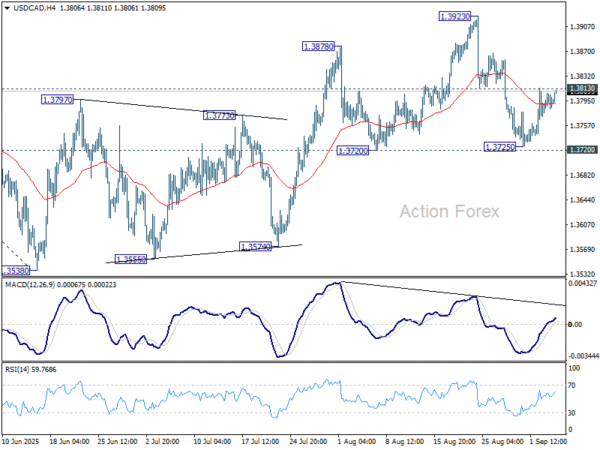Click the dropdown triangle beside USDCAD,H4
The width and height of the screenshot is (600, 450).
[x=7, y=8]
